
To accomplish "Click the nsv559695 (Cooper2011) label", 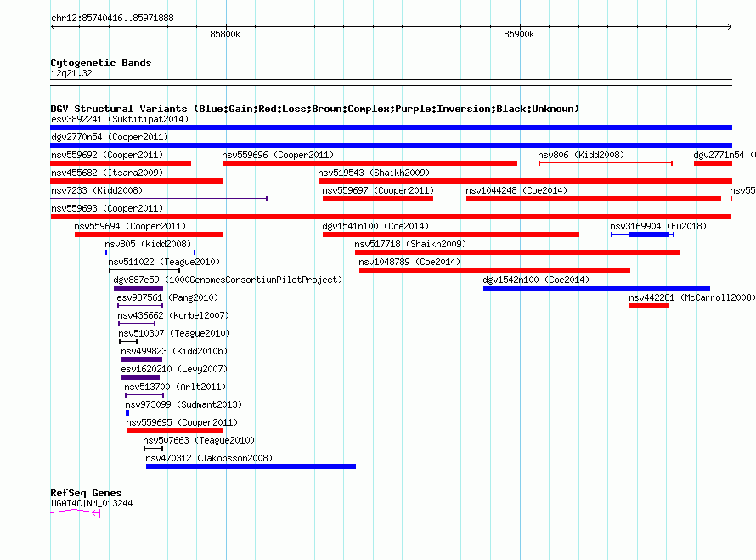I will click(x=182, y=422).
